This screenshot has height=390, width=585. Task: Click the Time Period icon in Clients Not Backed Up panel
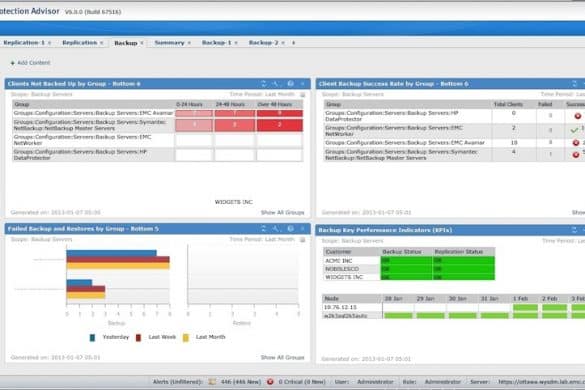click(303, 94)
